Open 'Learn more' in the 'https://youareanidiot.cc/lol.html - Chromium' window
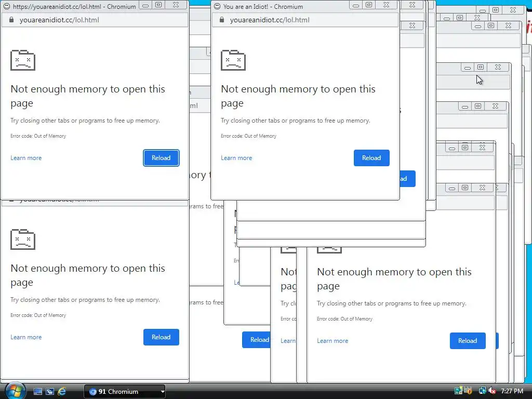Viewport: 532px width, 399px height. 26,158
